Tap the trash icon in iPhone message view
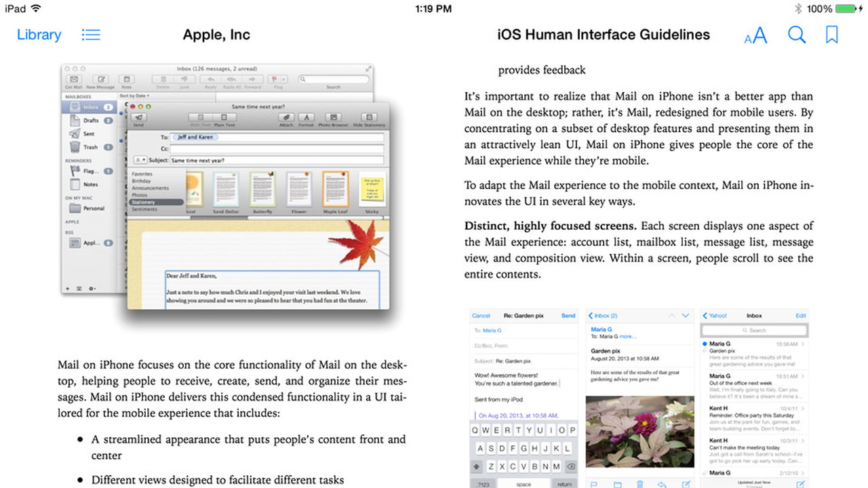Screen dimensions: 868x488 tap(640, 483)
